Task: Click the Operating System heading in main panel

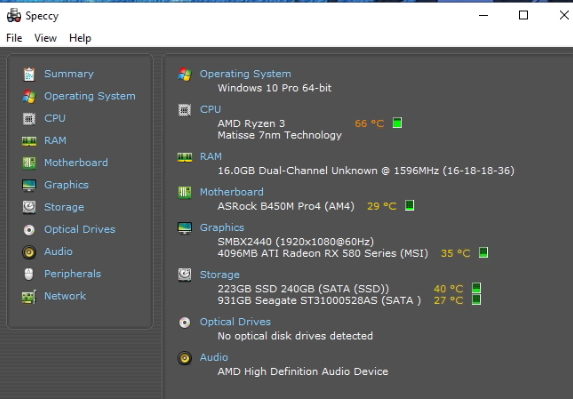Action: point(245,74)
